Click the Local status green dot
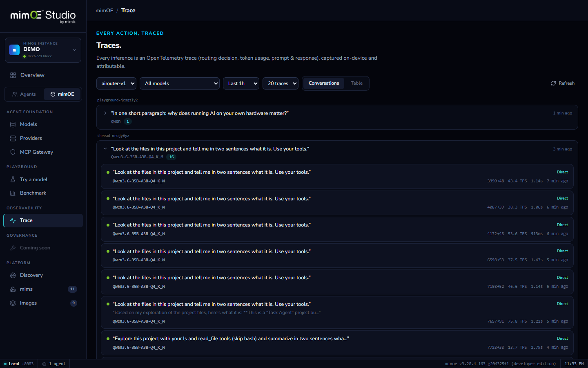Screen dimensions: 588x368 5,364
